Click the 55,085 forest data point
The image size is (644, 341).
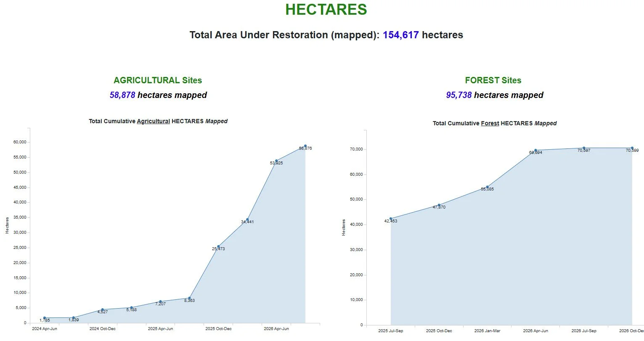pyautogui.click(x=488, y=187)
